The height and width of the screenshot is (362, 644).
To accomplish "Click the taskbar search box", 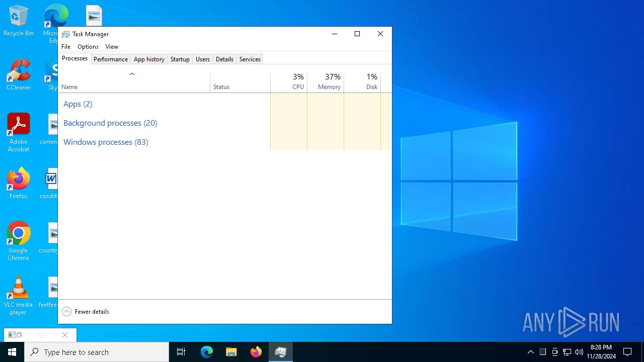I will (97, 352).
